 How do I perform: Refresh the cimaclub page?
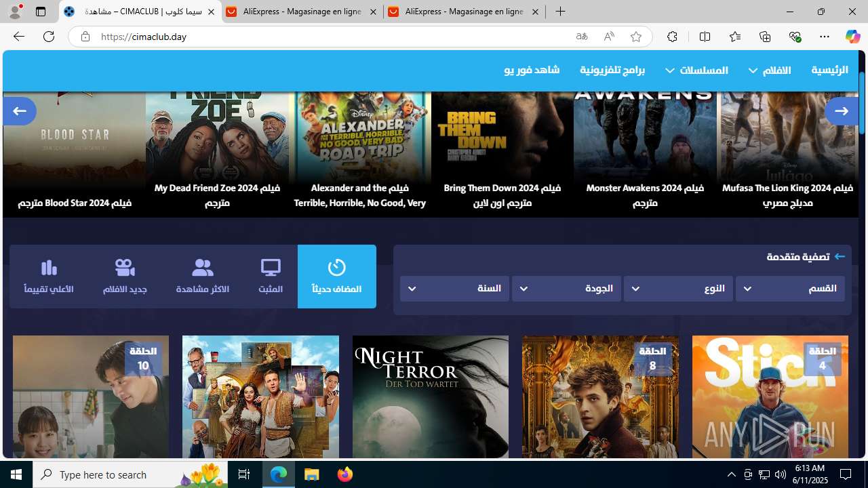(x=49, y=37)
